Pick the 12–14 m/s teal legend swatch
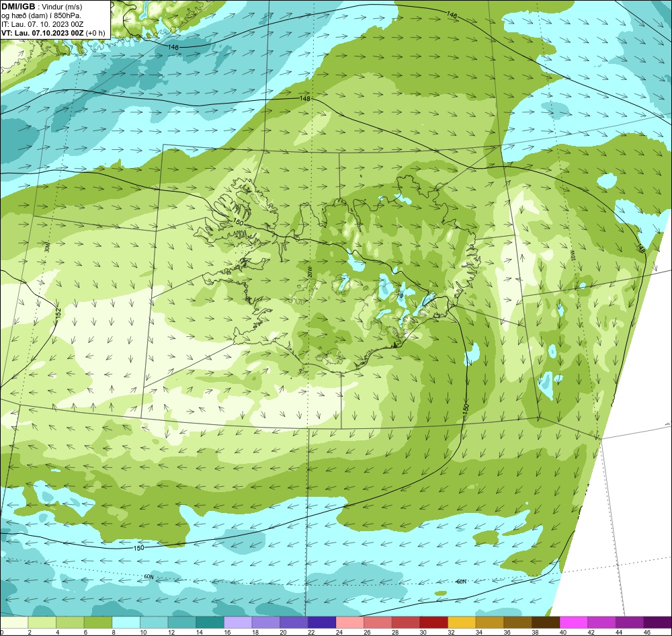The height and width of the screenshot is (636, 672). [x=182, y=622]
